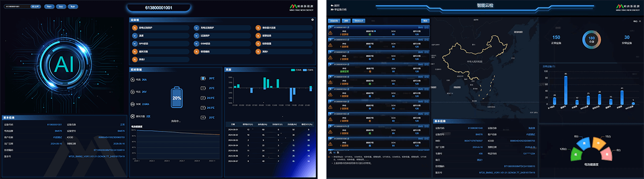Click the battery icon showing 20%
This screenshot has height=179, width=644.
176,97
